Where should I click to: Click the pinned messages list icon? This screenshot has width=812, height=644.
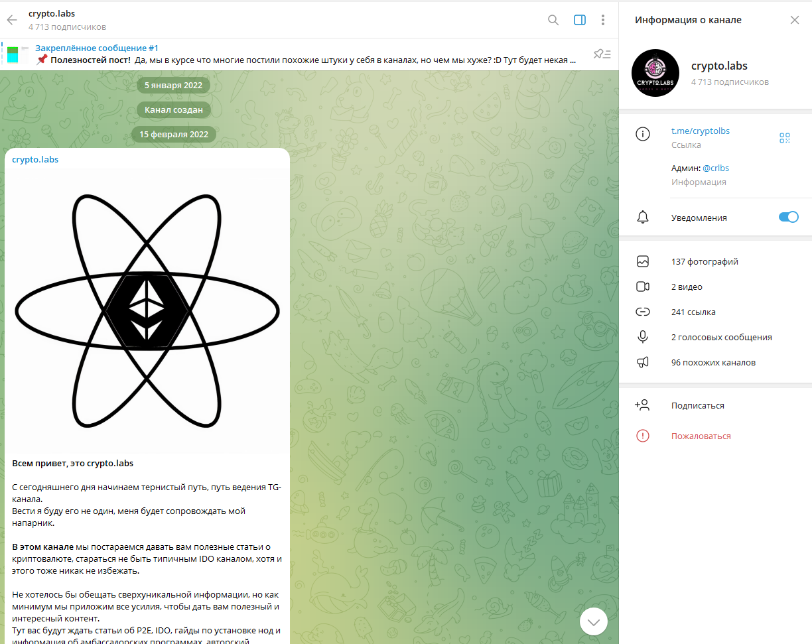click(x=602, y=54)
